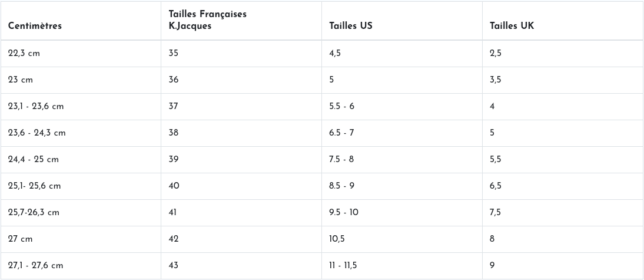Click French size 36 cell
The height and width of the screenshot is (280, 644).
[174, 80]
